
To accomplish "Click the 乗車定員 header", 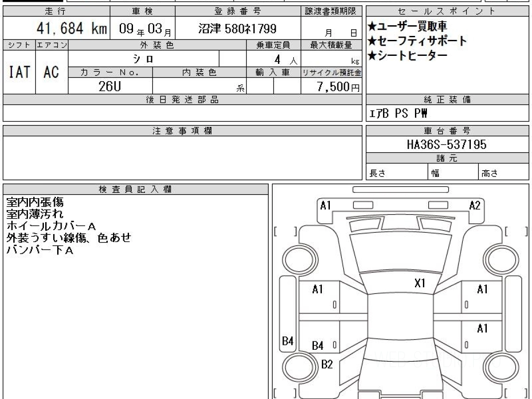I will click(x=273, y=45).
